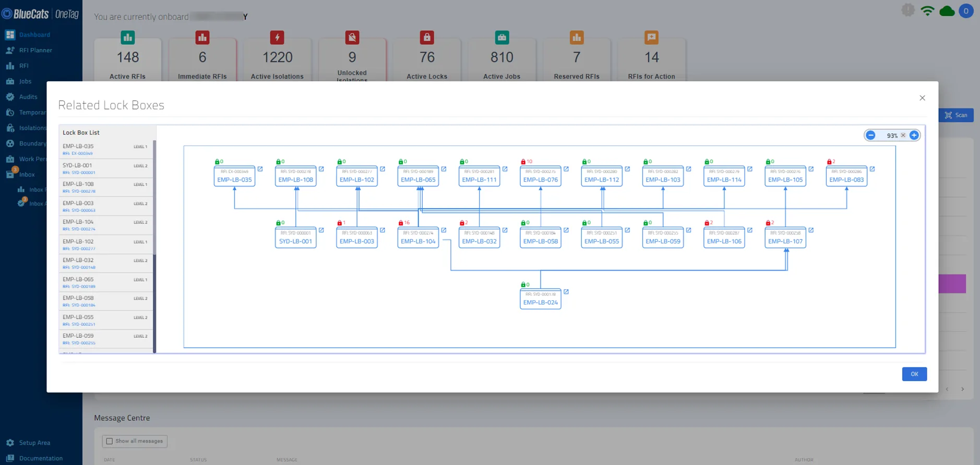Confirm dialog with the OK button
Viewport: 980px width, 465px height.
[x=914, y=374]
